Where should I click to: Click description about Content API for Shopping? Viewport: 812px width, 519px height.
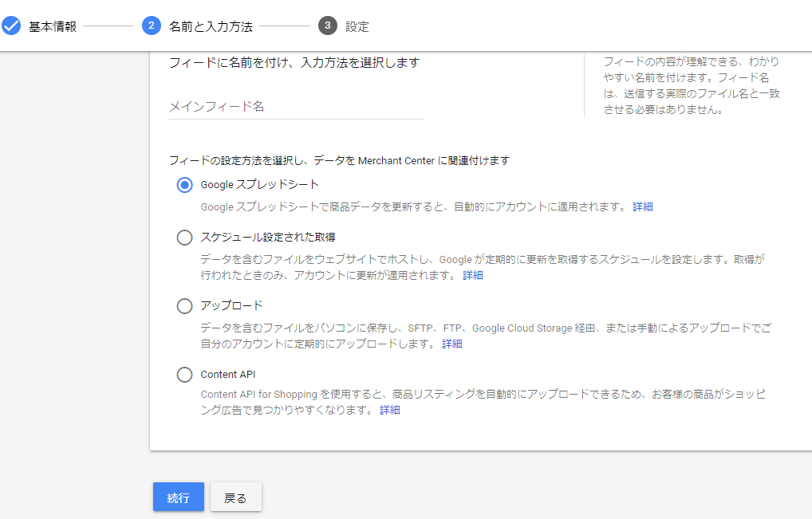(x=483, y=402)
